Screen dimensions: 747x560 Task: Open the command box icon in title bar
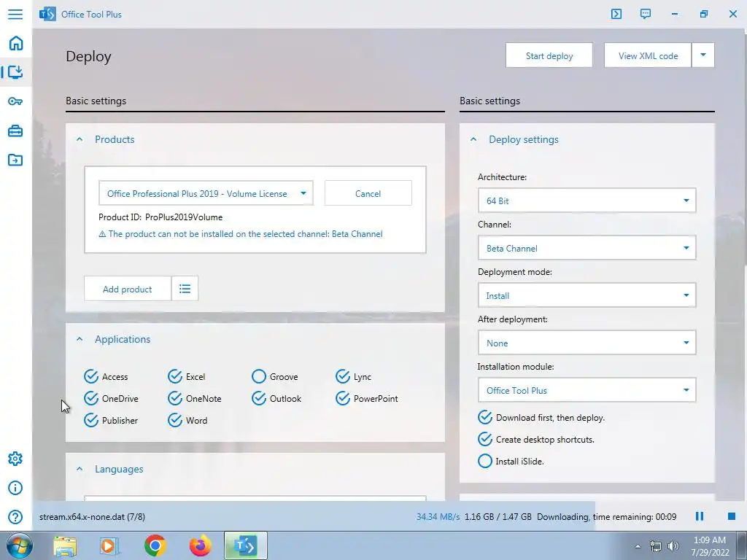616,14
